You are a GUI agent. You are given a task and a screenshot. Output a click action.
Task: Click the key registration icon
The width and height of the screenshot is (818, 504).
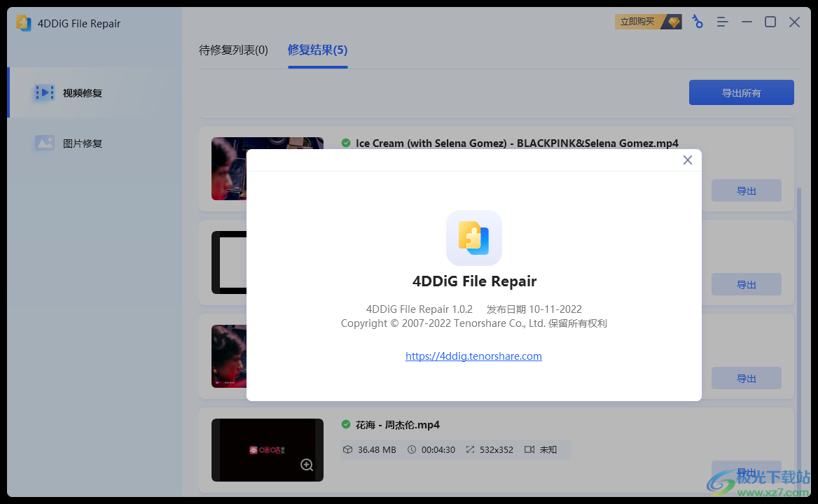pos(698,22)
